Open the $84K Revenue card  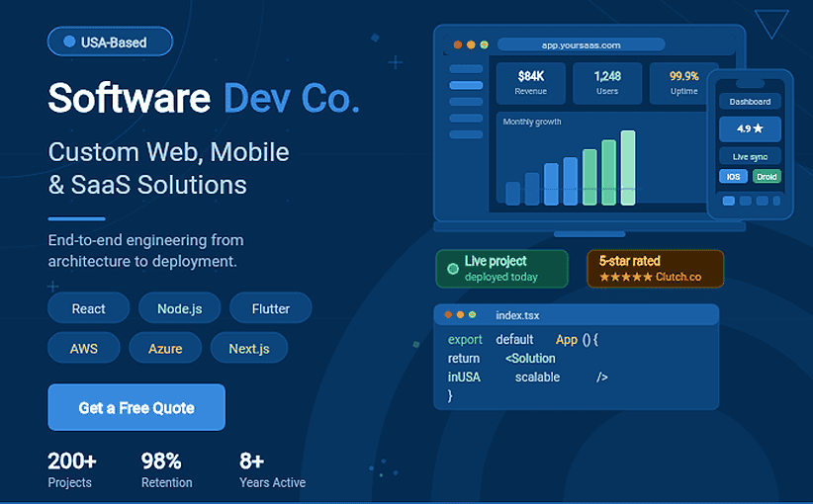tap(530, 83)
